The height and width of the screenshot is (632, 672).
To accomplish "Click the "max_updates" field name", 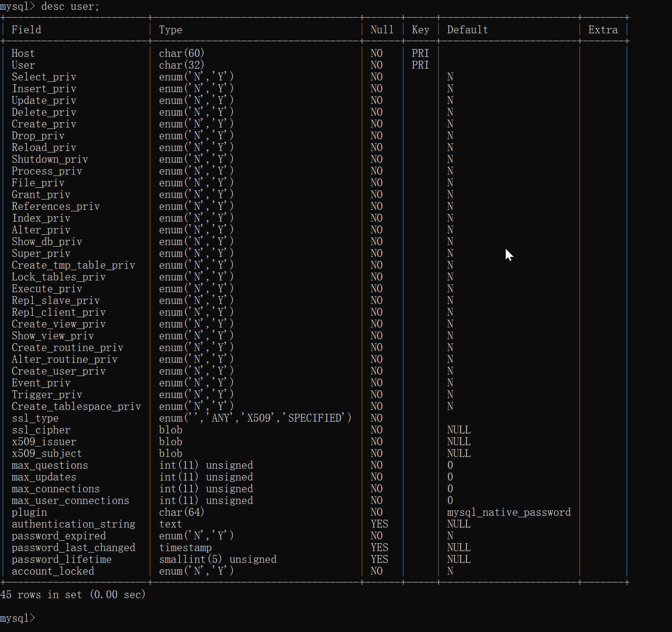I will pos(44,477).
